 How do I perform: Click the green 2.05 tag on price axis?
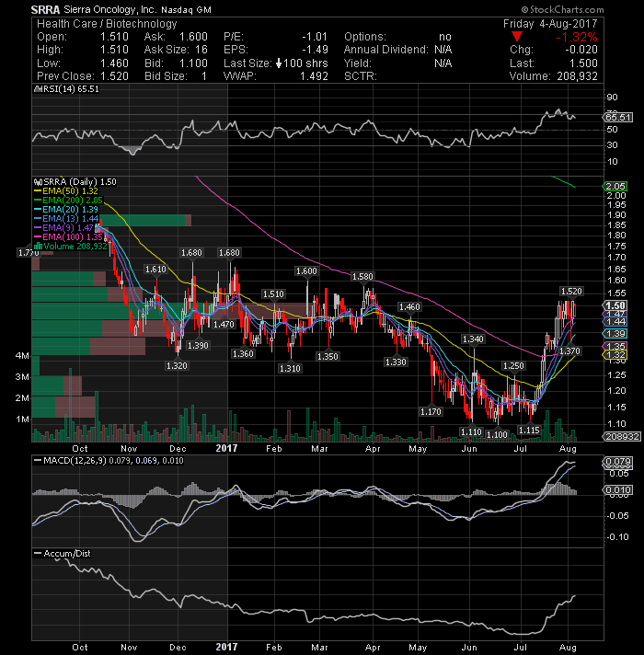click(615, 187)
